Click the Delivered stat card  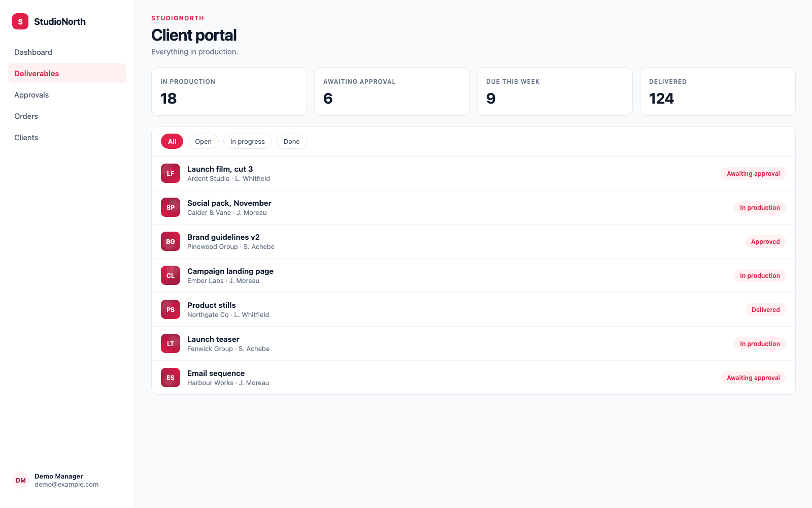tap(718, 91)
